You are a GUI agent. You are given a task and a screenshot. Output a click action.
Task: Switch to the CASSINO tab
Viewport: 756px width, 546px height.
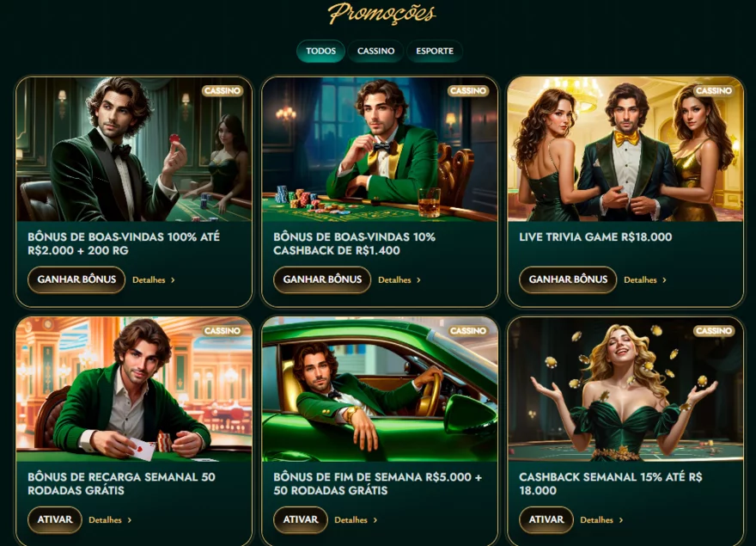pyautogui.click(x=375, y=52)
